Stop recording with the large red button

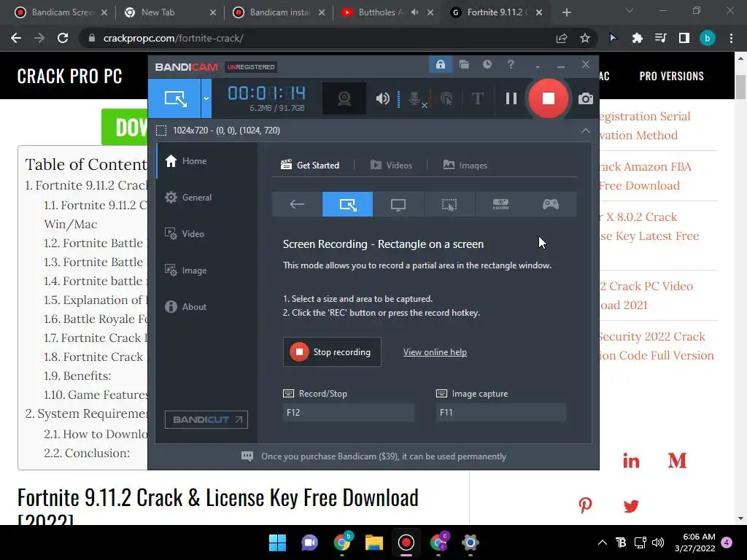pyautogui.click(x=549, y=98)
